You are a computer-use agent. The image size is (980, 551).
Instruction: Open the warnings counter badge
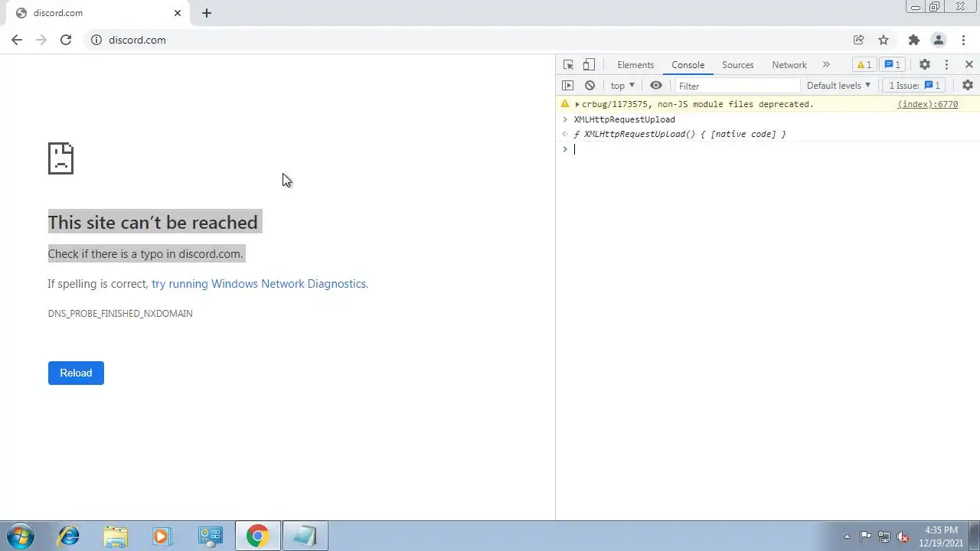click(x=864, y=65)
